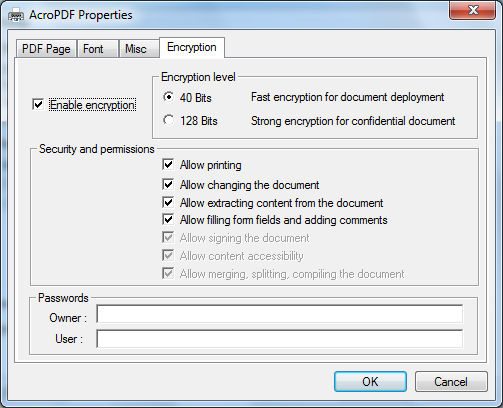503x408 pixels.
Task: Select the Encryption tab
Action: 192,47
